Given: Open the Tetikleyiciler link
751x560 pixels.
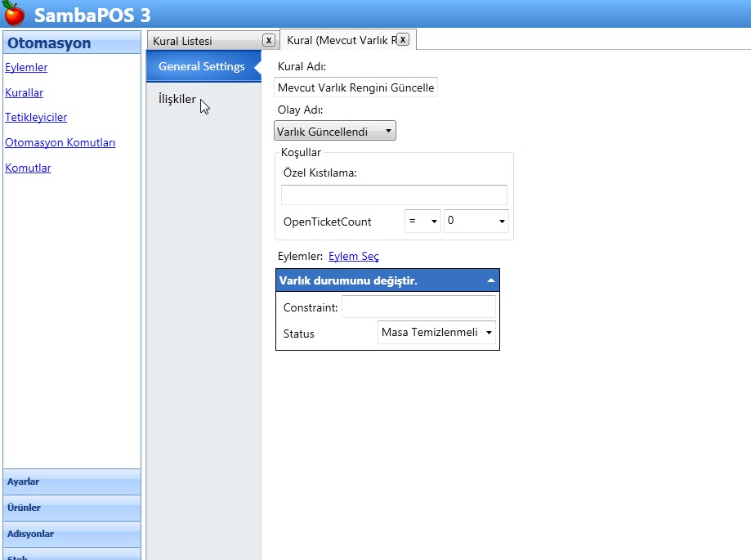Looking at the screenshot, I should [x=36, y=117].
